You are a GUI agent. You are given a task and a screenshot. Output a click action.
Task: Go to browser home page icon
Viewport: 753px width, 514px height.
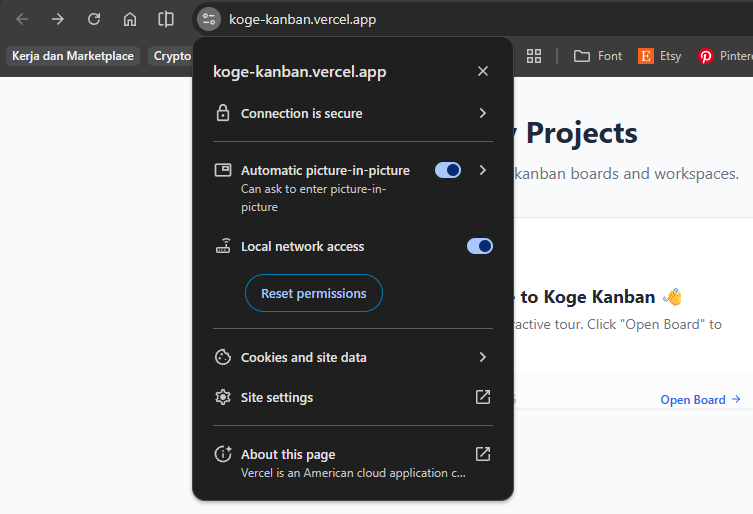[x=130, y=19]
